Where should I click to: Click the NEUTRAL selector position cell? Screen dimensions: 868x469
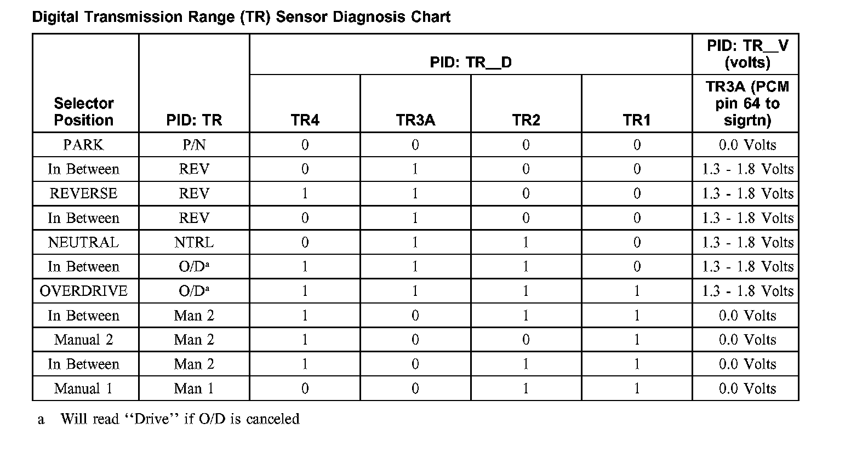pos(84,242)
